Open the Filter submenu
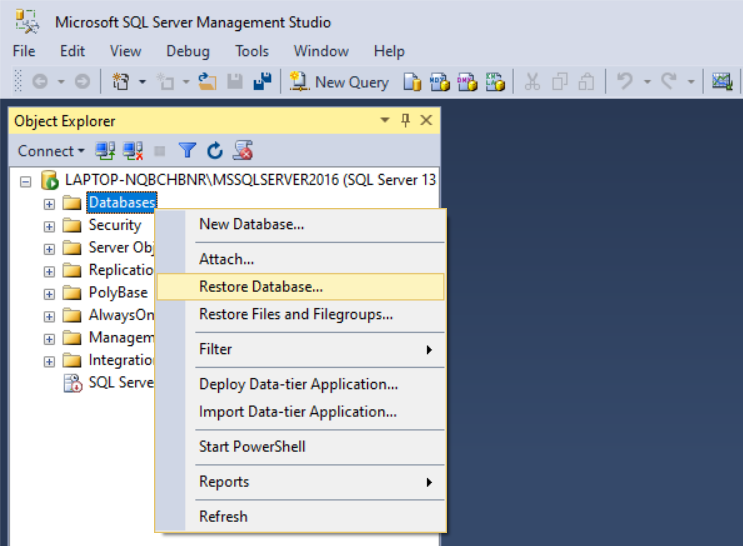Screen dimensions: 743x546 click(x=300, y=349)
